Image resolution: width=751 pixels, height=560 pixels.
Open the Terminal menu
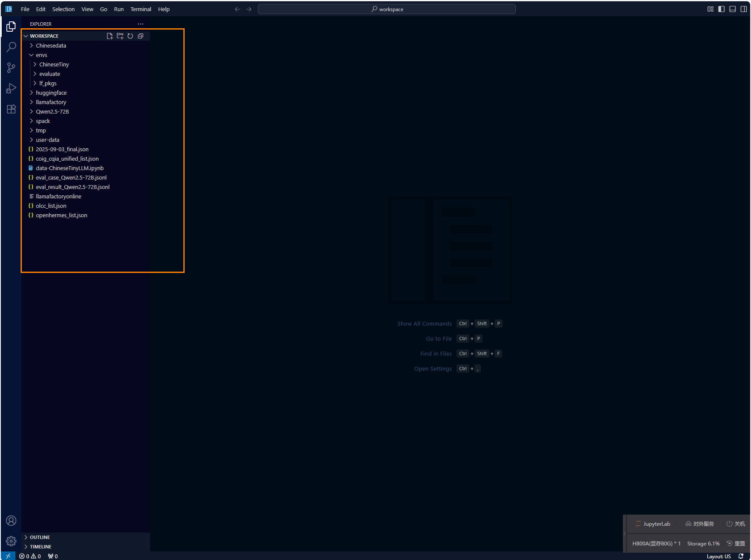click(x=141, y=9)
